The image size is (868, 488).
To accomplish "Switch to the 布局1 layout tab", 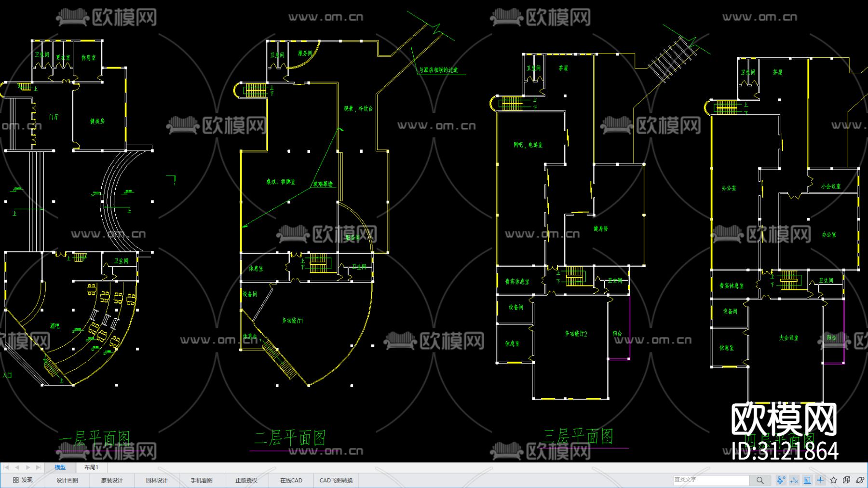I will pyautogui.click(x=91, y=467).
